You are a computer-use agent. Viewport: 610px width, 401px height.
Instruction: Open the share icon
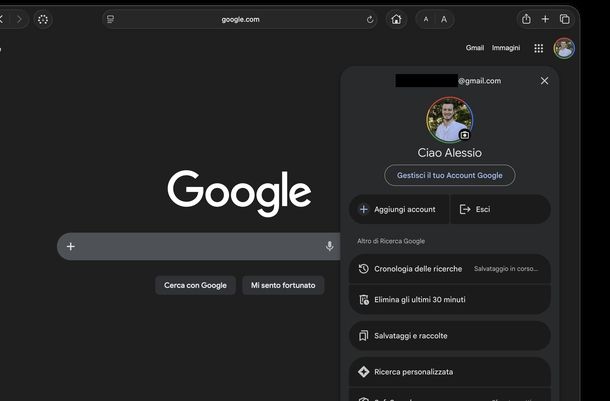point(526,19)
